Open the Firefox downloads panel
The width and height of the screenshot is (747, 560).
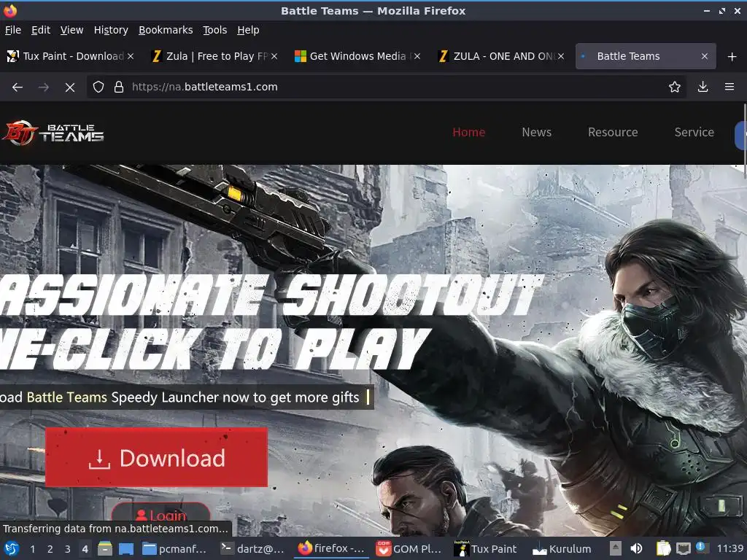703,87
